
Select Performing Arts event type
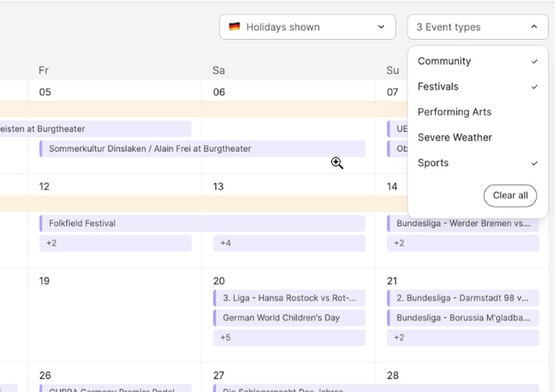coord(455,112)
